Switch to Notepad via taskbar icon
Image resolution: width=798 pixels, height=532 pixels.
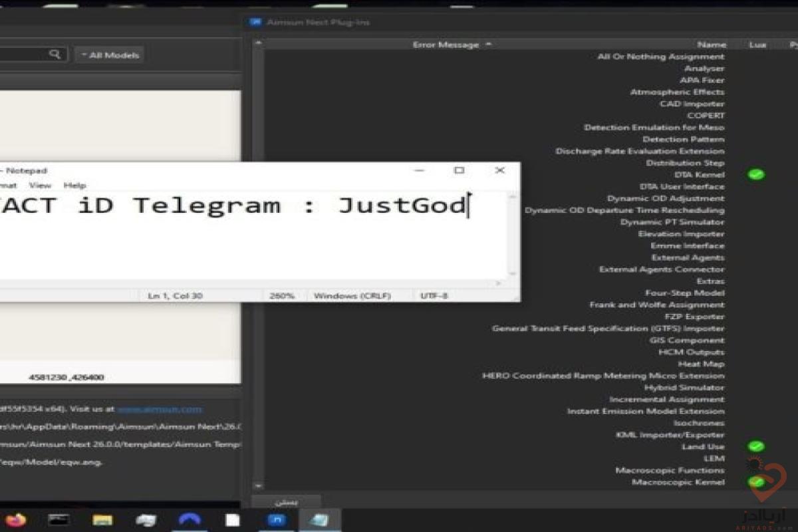point(320,519)
